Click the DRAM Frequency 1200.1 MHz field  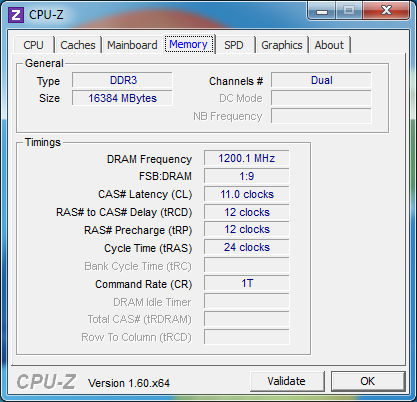click(x=247, y=158)
